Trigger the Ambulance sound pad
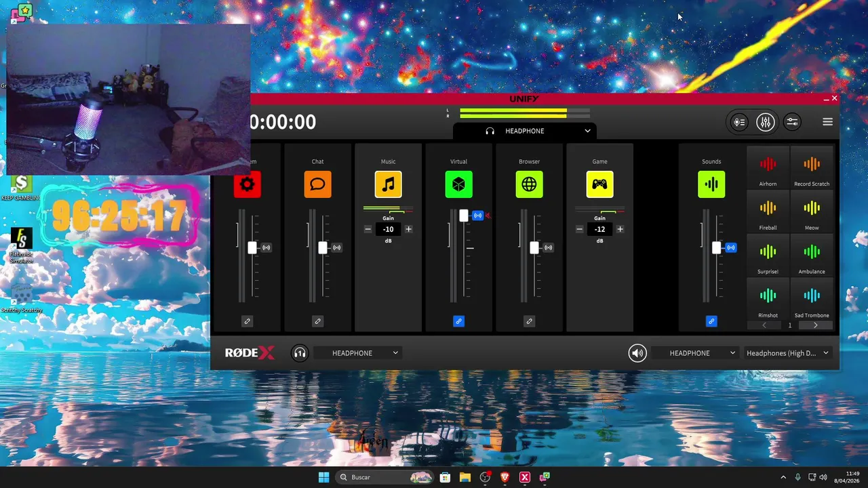 point(812,256)
